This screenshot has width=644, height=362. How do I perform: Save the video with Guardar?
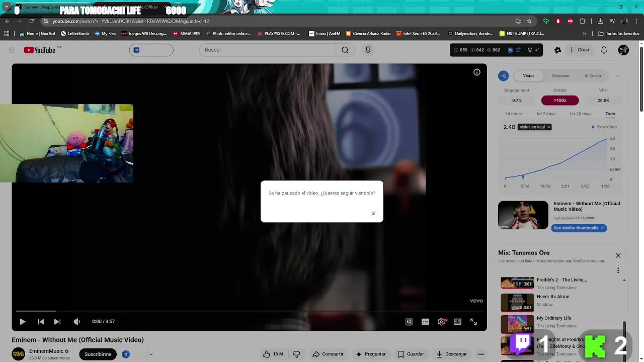click(411, 354)
